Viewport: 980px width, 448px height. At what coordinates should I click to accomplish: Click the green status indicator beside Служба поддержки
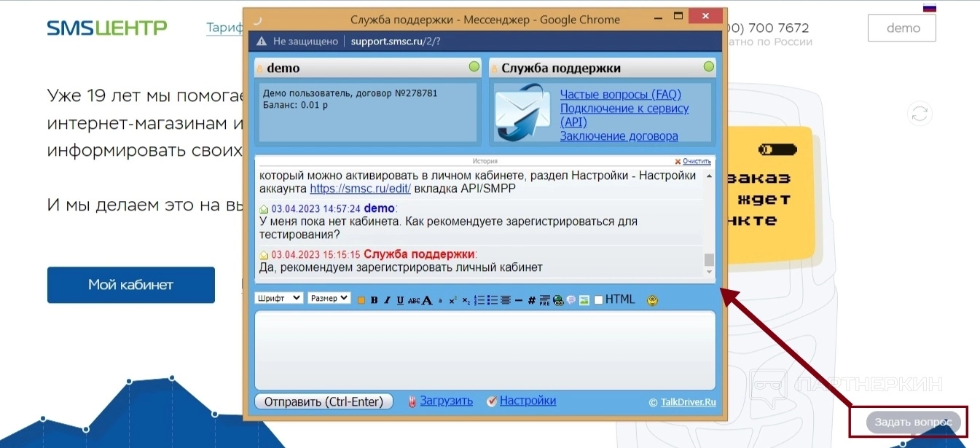(709, 67)
